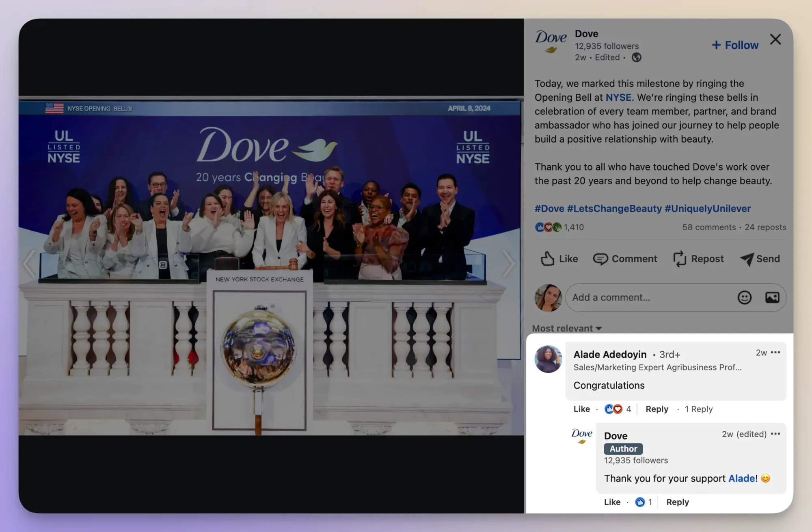Reply to Dove's thank-you comment
The image size is (812, 532).
(677, 502)
